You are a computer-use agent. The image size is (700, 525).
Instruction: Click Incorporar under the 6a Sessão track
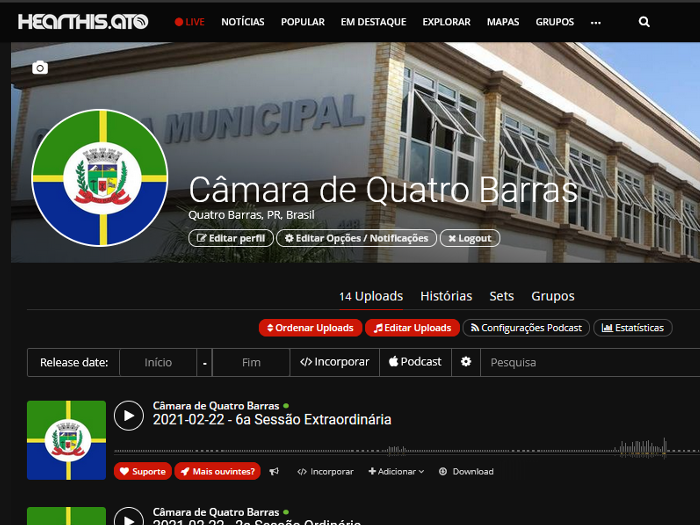[x=325, y=471]
